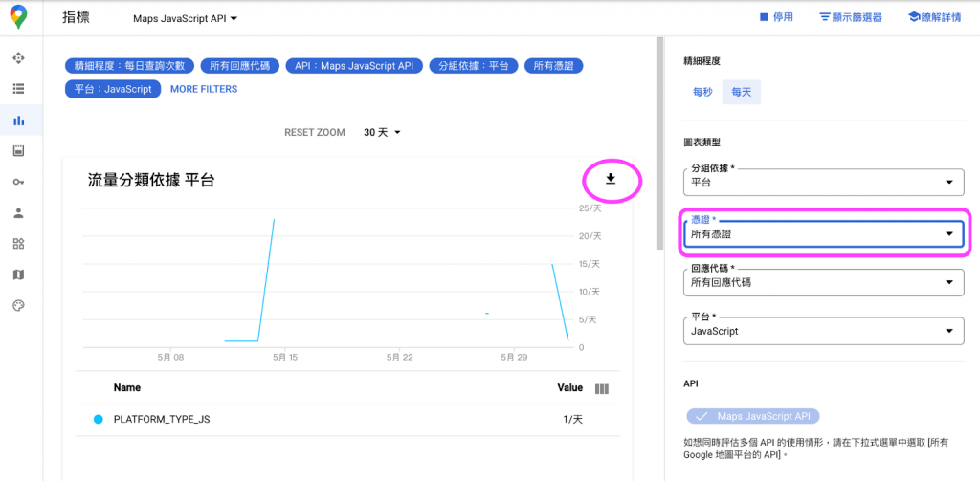Screen dimensions: 980x481
Task: Click the Name column header
Action: (x=127, y=388)
